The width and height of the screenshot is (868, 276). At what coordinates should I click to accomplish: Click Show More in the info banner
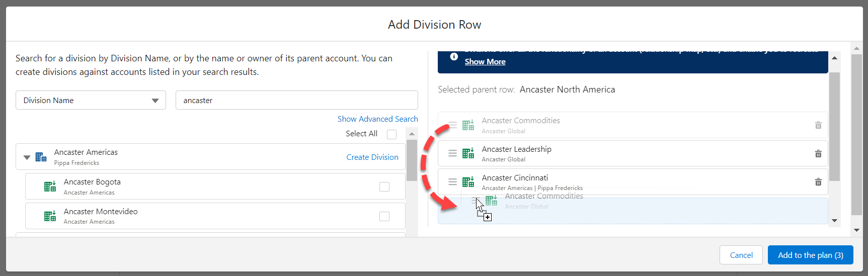[x=485, y=62]
